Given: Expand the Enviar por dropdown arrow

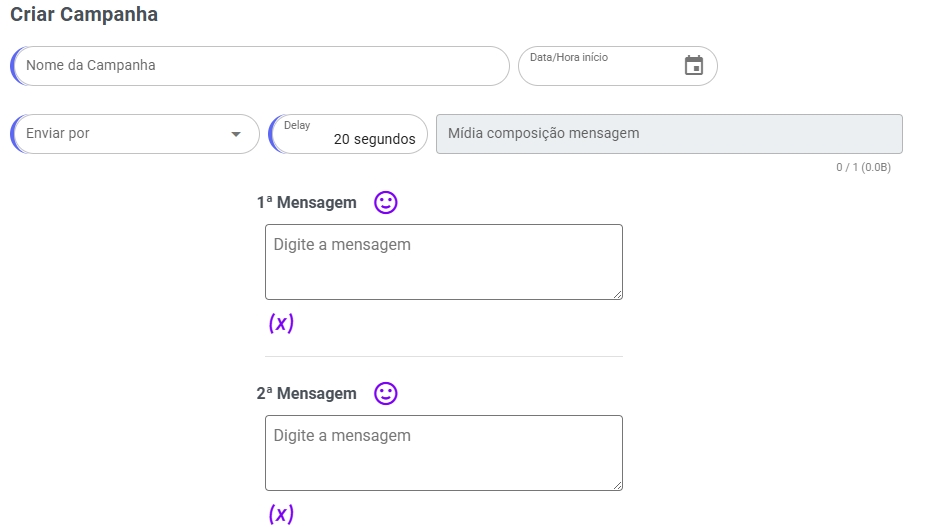Looking at the screenshot, I should point(237,134).
